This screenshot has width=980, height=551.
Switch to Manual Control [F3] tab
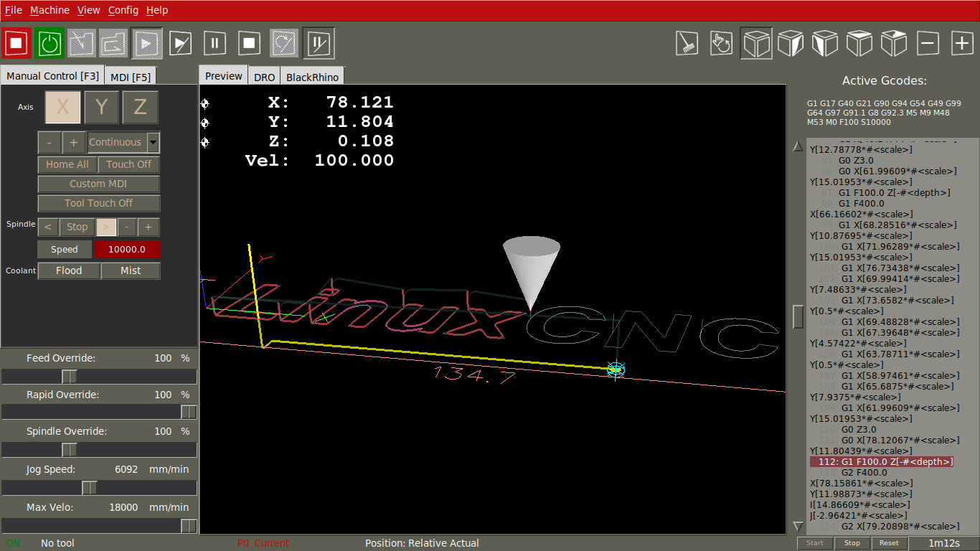pyautogui.click(x=53, y=75)
